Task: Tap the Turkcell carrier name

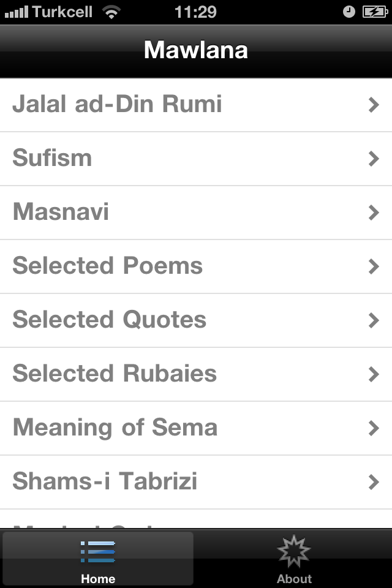Action: coord(62,12)
